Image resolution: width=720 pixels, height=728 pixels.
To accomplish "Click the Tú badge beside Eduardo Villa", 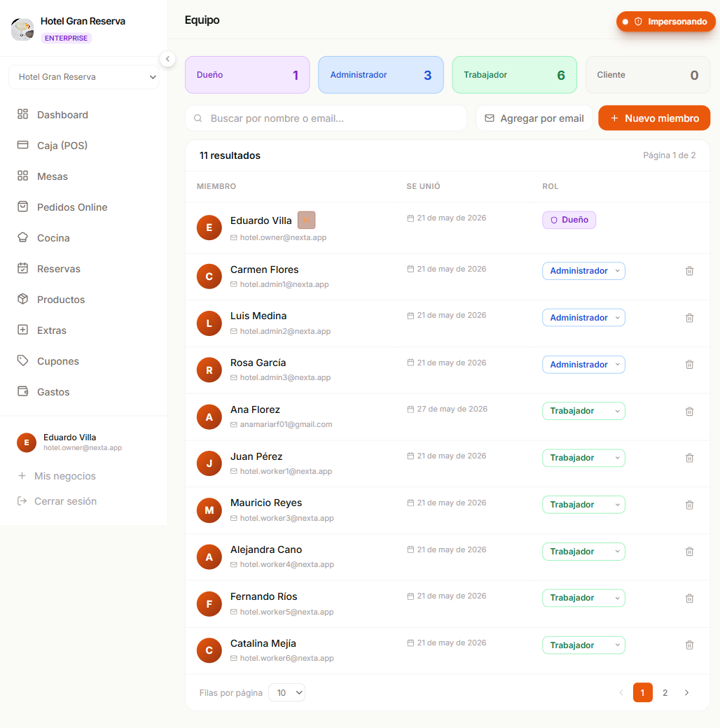I will tap(306, 220).
